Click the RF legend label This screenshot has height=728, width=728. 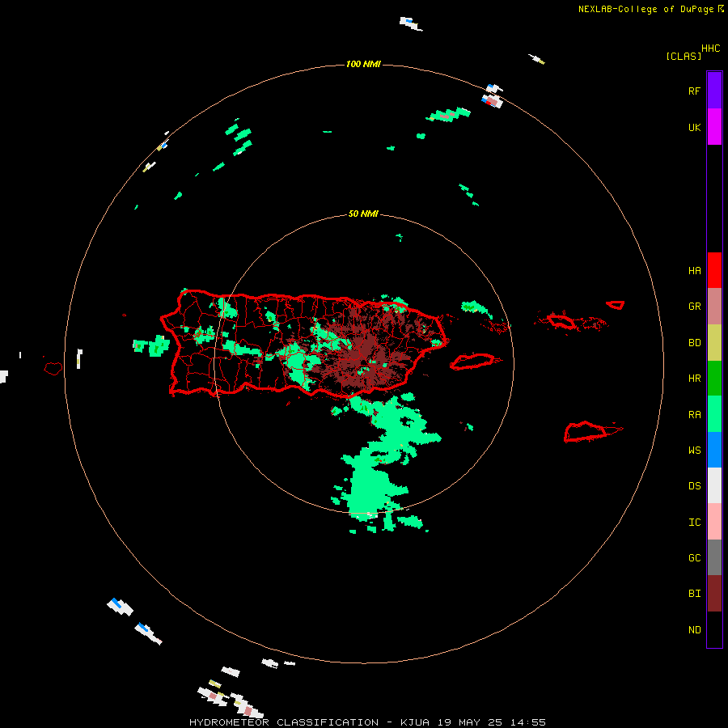pos(694,91)
